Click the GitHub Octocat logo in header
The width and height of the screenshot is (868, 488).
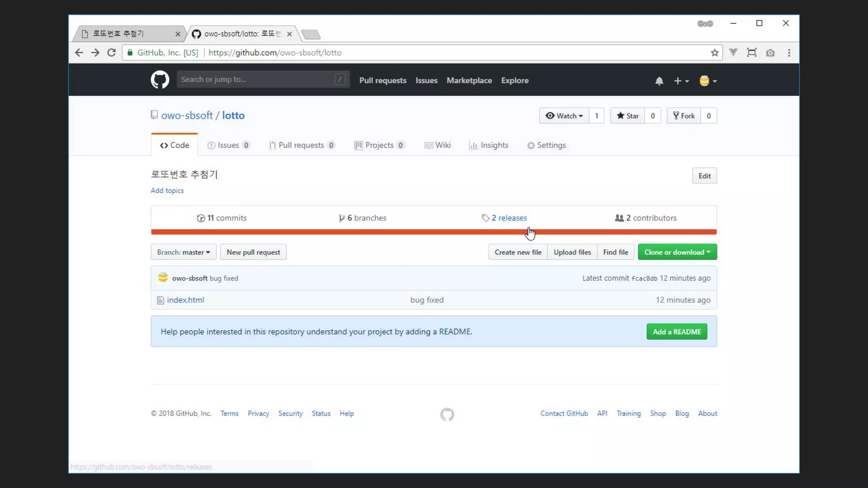tap(160, 80)
